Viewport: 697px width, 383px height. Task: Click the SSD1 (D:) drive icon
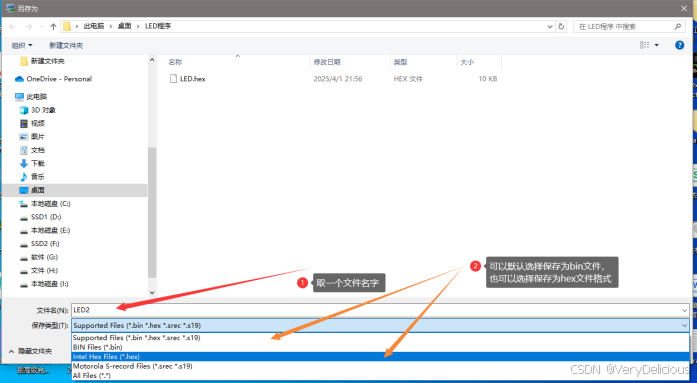click(x=24, y=218)
